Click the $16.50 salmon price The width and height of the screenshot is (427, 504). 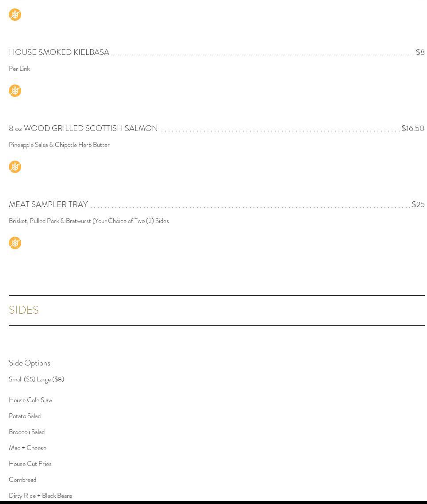pos(413,128)
